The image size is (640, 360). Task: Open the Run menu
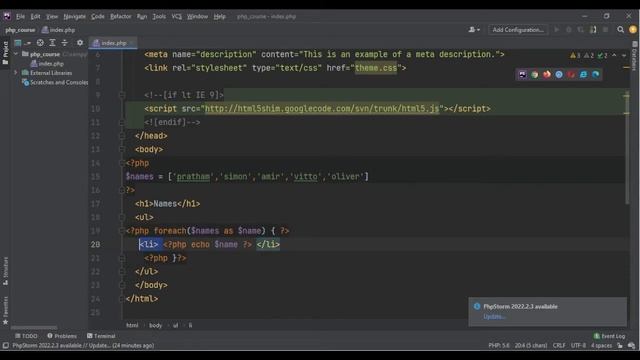coord(142,17)
